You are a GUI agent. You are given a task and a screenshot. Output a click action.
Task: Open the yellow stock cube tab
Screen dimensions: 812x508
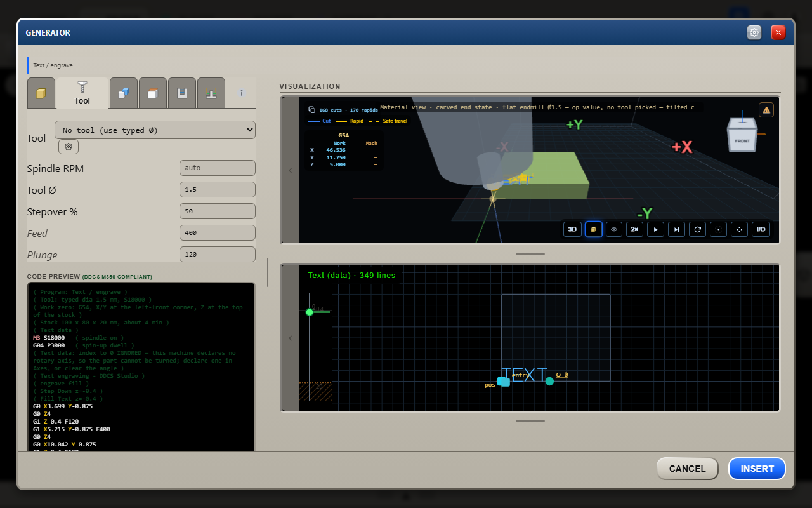[x=41, y=93]
